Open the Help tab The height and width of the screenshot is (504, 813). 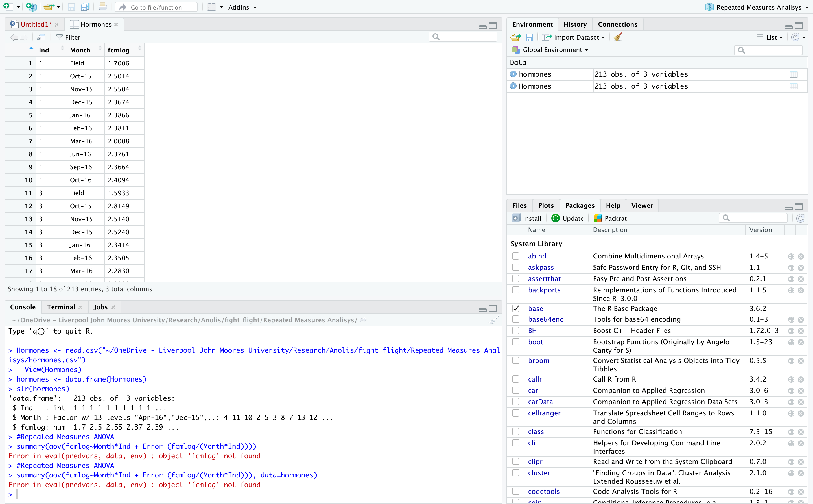click(613, 205)
